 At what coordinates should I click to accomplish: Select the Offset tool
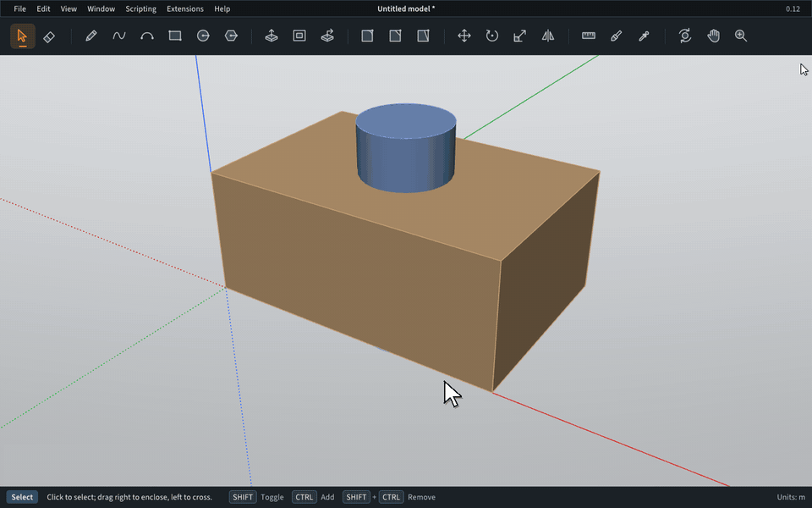coord(299,36)
